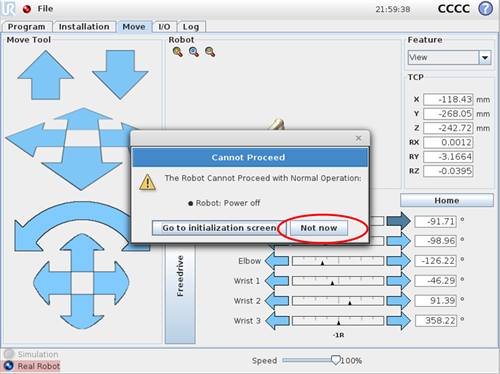The height and width of the screenshot is (374, 500).
Task: Decrease Wrist 2 joint with left arrow
Action: [x=277, y=301]
